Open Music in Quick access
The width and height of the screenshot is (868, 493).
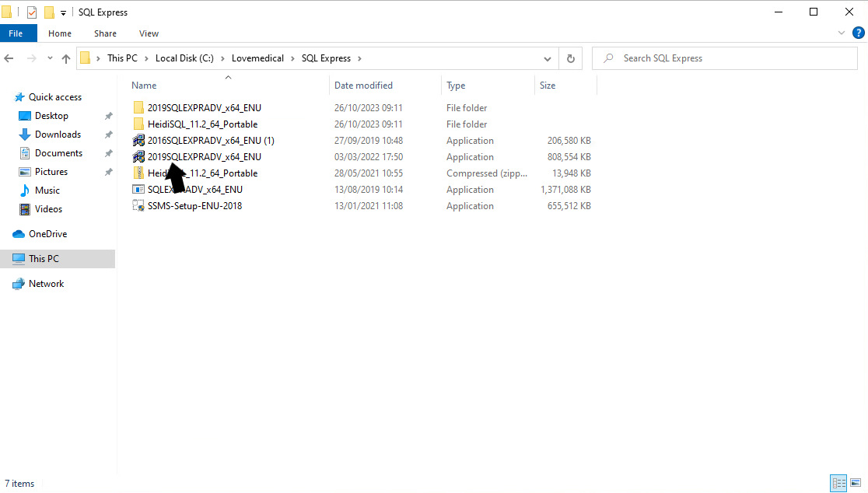pyautogui.click(x=47, y=191)
